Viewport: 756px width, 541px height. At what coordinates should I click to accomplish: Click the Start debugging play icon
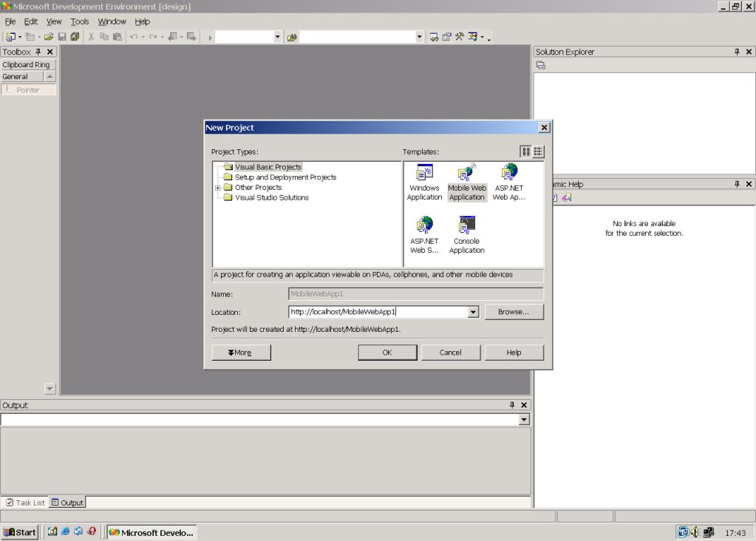click(x=210, y=37)
